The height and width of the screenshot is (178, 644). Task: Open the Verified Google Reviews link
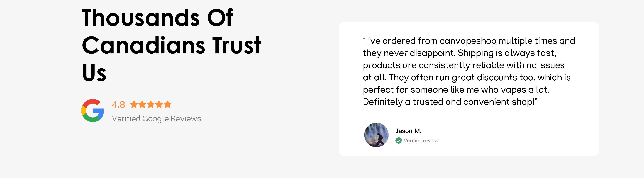point(157,119)
